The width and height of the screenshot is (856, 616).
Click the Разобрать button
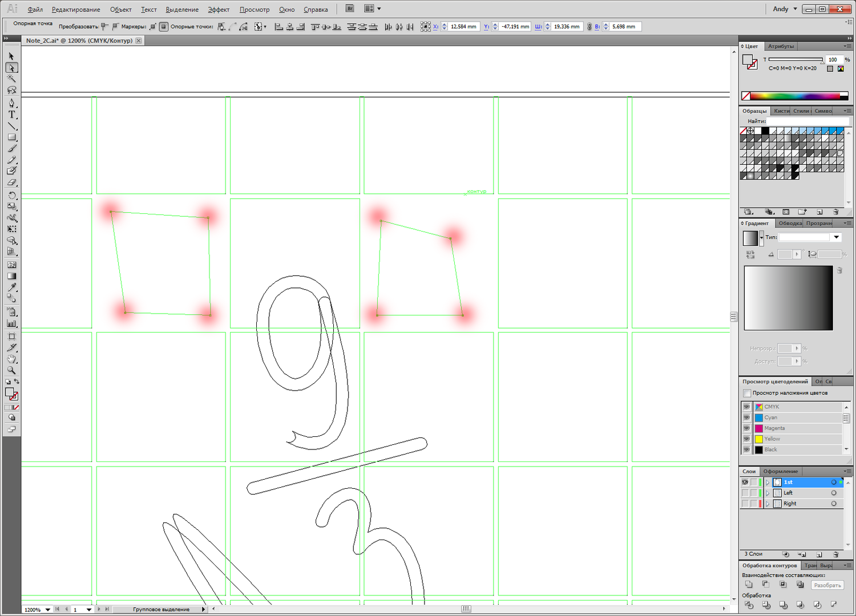[827, 585]
